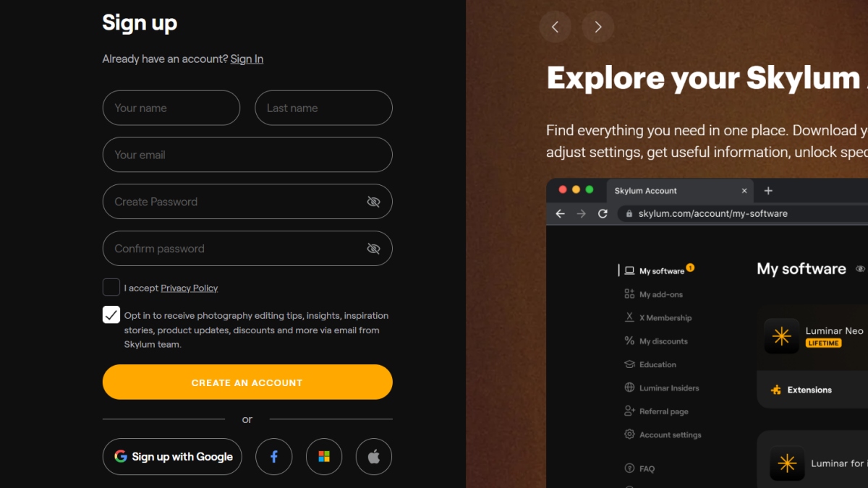Open the Privacy Policy link

[x=189, y=288]
